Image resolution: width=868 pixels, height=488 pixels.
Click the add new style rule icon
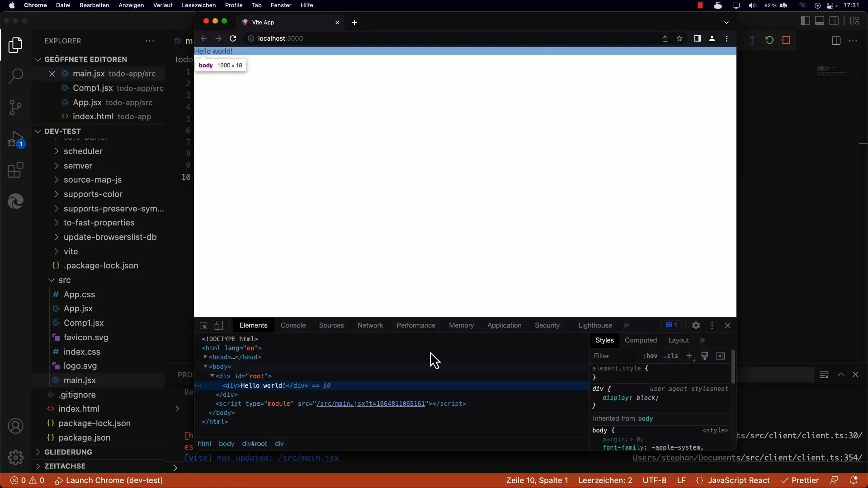pos(689,356)
